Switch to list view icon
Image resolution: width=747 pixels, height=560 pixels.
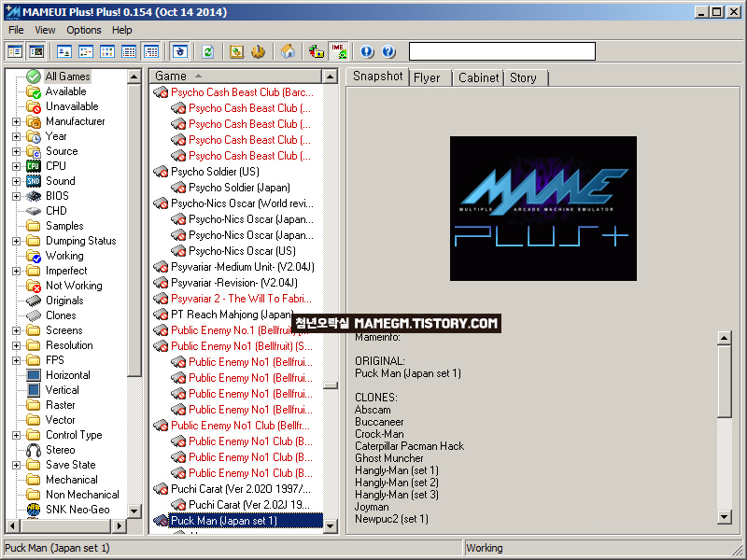[x=107, y=51]
